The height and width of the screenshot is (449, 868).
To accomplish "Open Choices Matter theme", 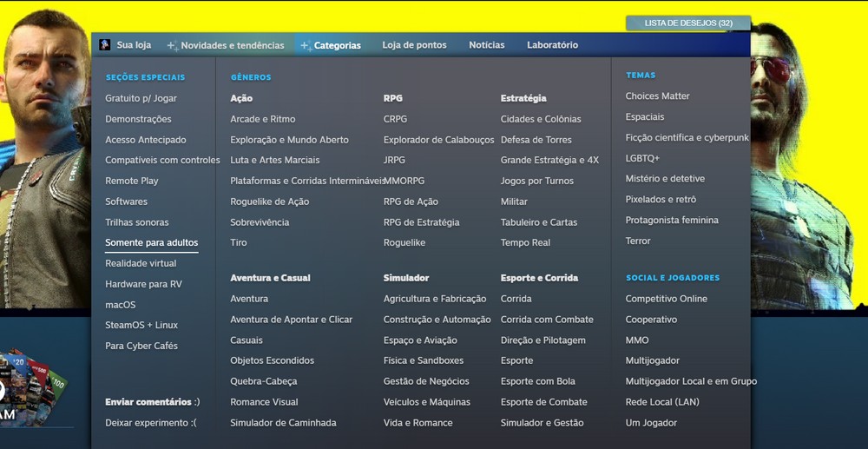I will coord(658,96).
